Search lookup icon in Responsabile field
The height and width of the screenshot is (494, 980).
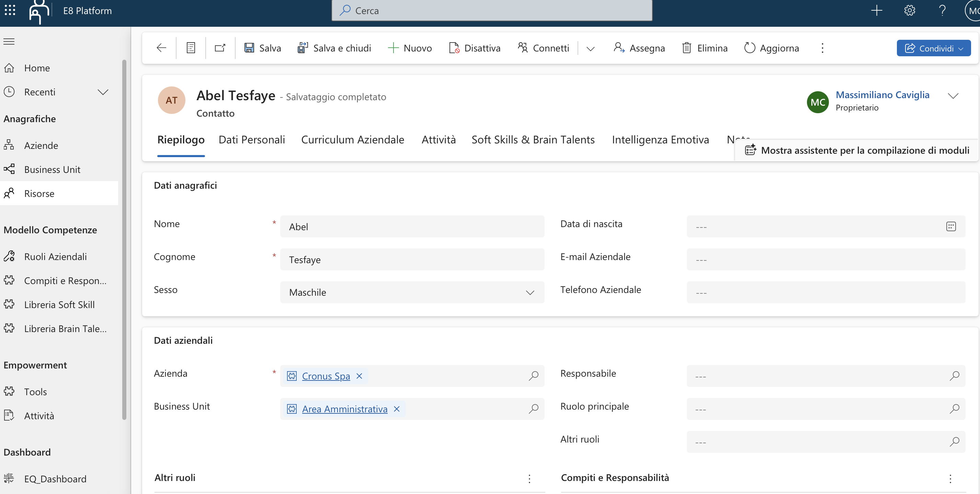click(954, 376)
